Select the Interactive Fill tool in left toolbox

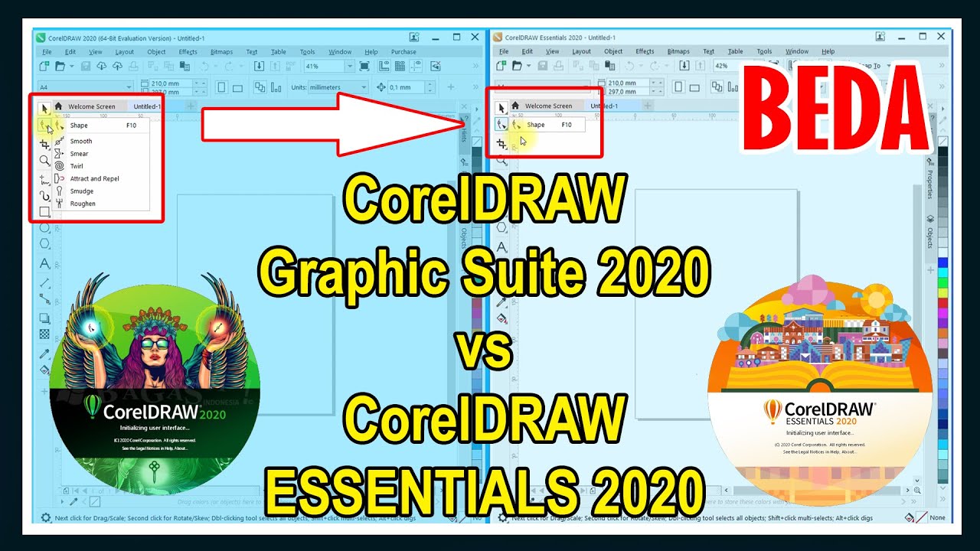tap(44, 370)
